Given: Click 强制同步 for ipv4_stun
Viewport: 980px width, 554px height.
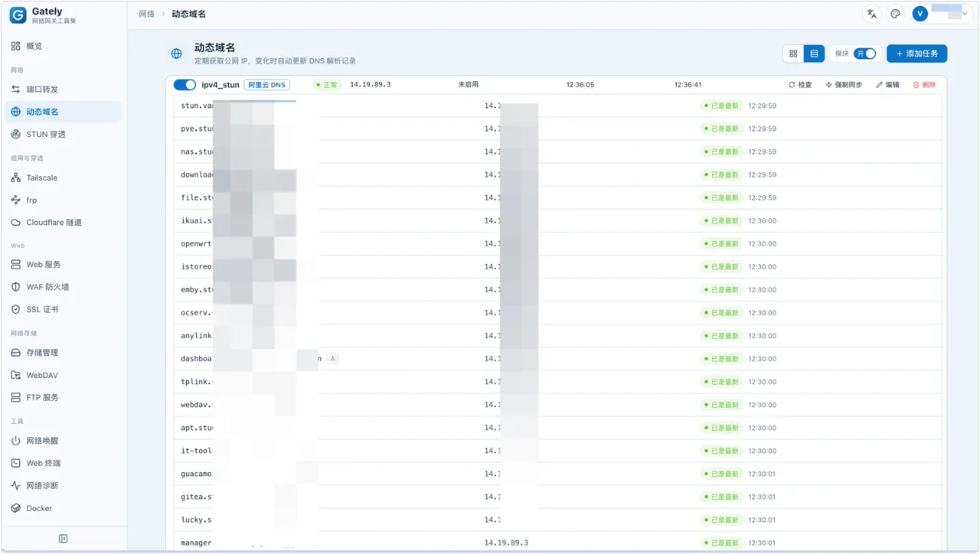Looking at the screenshot, I should click(x=844, y=85).
